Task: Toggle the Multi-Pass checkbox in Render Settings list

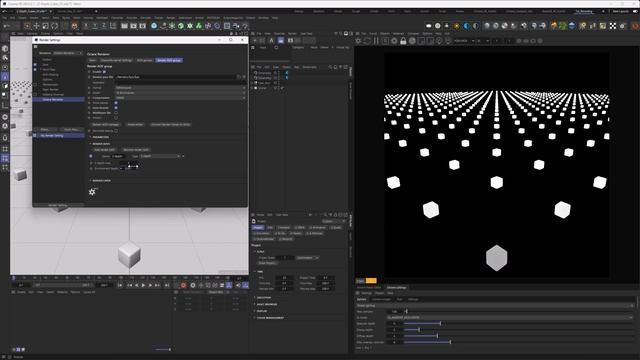Action: (35, 69)
